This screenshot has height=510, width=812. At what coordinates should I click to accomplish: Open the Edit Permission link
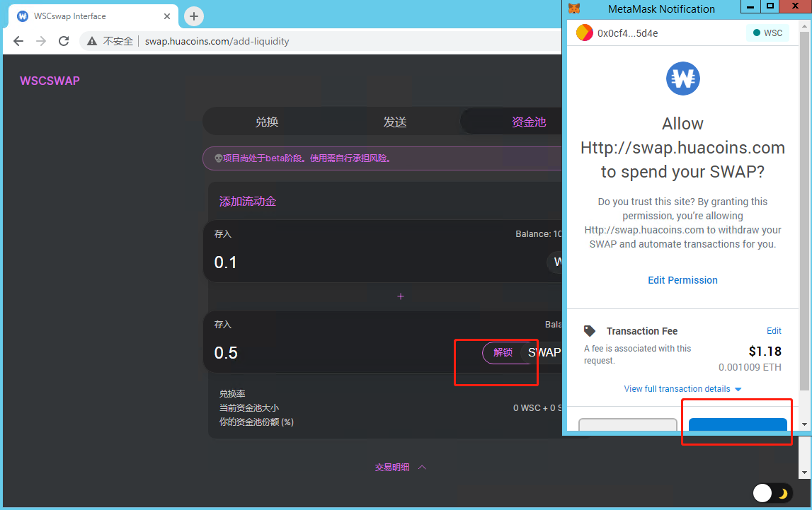(682, 280)
